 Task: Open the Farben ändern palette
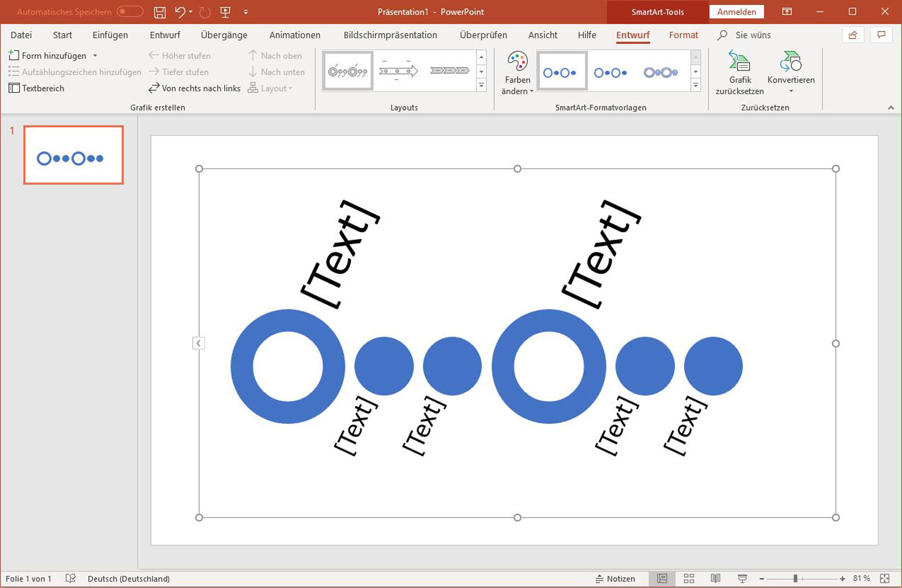[x=516, y=73]
